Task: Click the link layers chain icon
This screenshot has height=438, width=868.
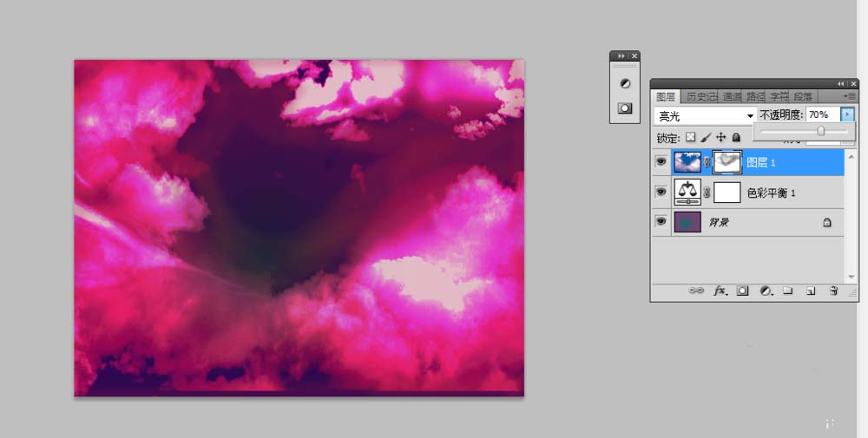Action: (696, 291)
